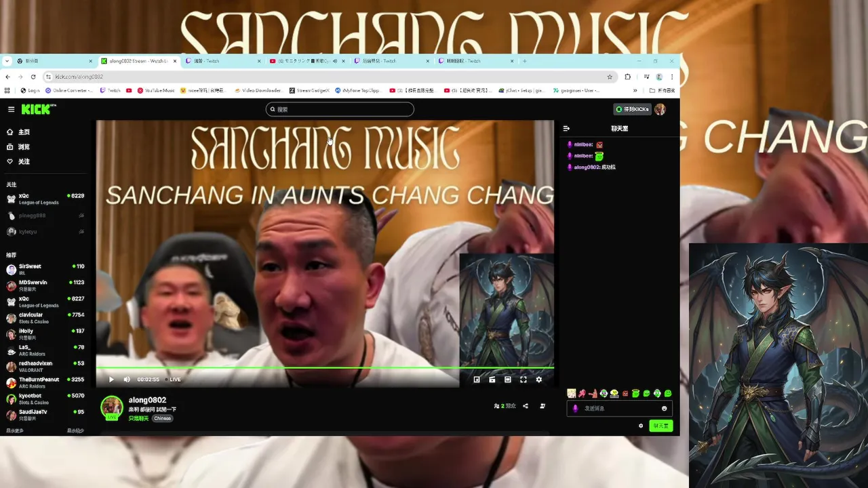Collapse show fewer recommended channels
The height and width of the screenshot is (488, 868).
coord(75,430)
